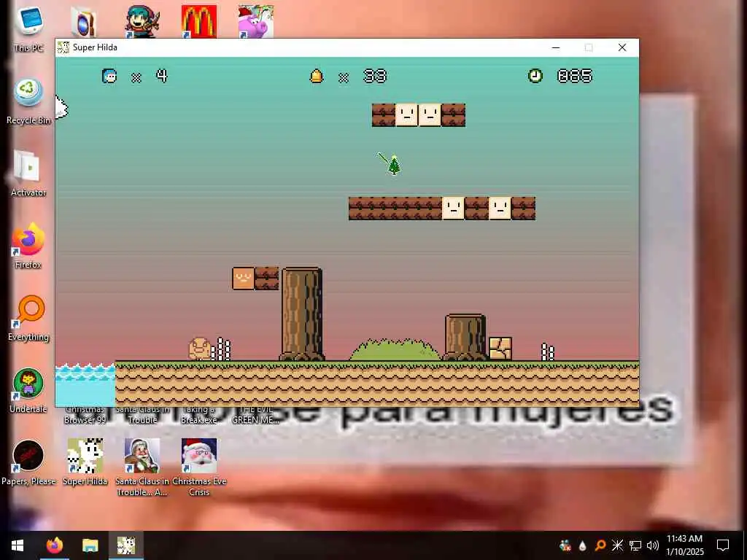
Task: Click the volume speaker tray icon
Action: click(653, 545)
